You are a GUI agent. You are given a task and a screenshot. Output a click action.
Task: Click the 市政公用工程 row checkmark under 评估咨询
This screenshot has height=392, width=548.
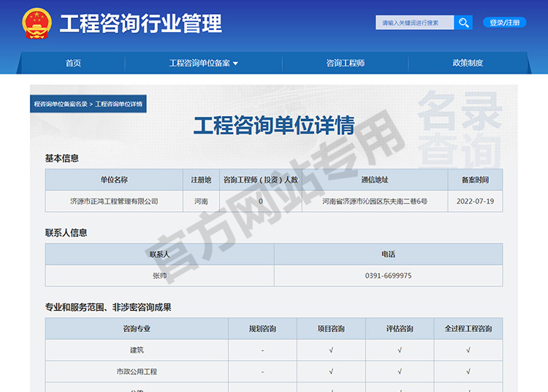click(400, 372)
